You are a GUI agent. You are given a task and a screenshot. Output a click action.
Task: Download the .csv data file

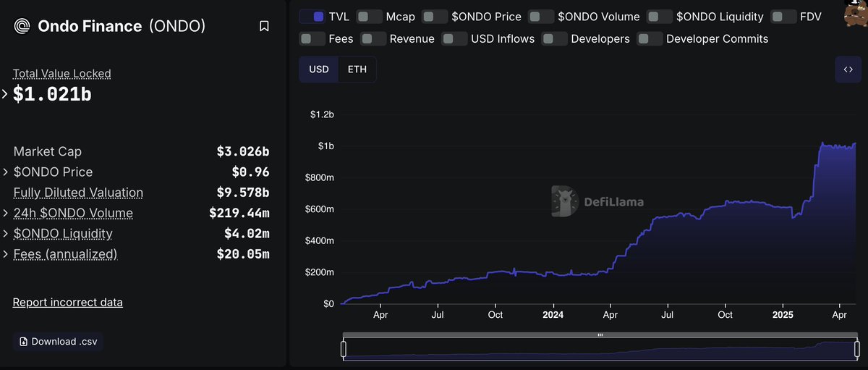58,341
